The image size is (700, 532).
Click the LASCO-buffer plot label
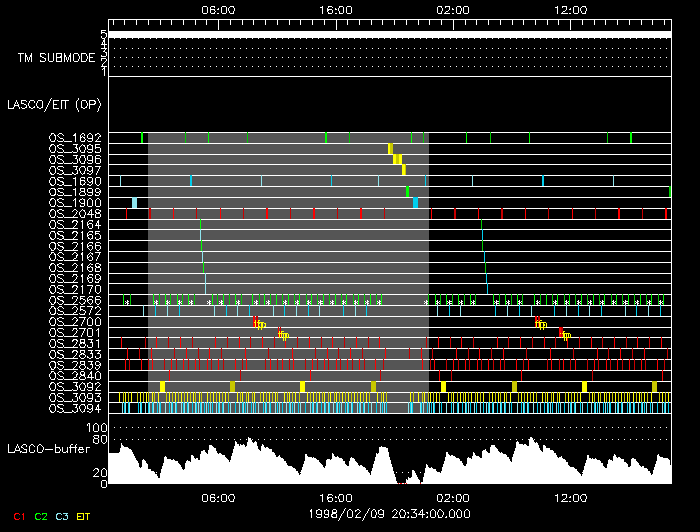click(51, 448)
